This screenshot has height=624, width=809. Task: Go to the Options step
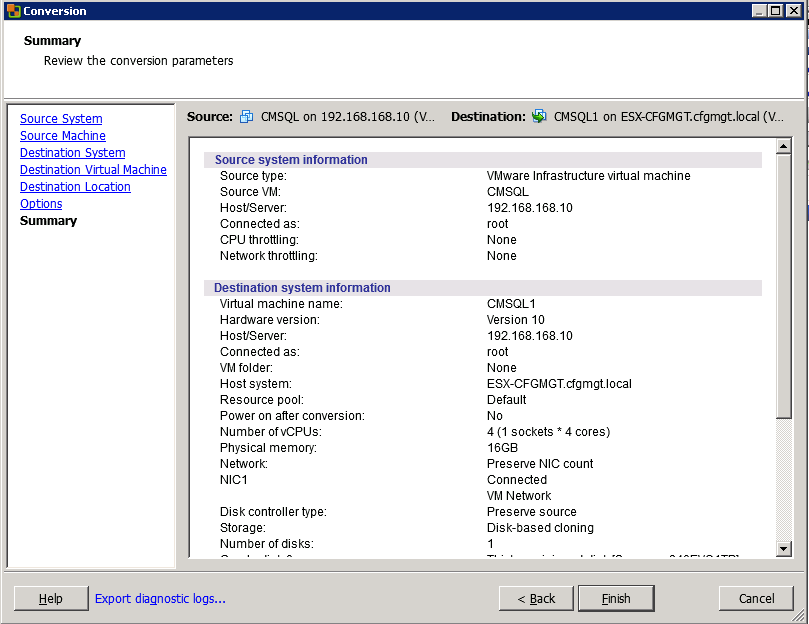coord(41,204)
